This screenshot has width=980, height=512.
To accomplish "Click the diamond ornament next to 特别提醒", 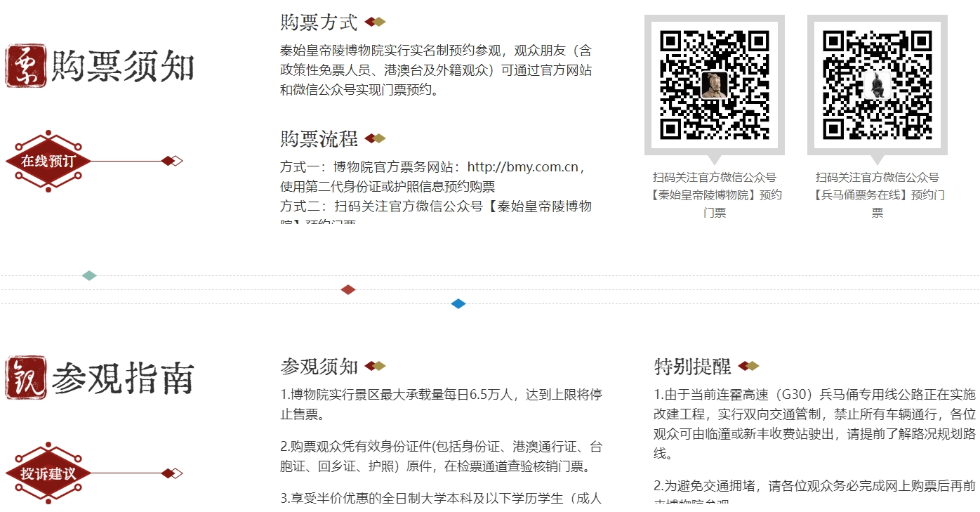I will pyautogui.click(x=748, y=366).
